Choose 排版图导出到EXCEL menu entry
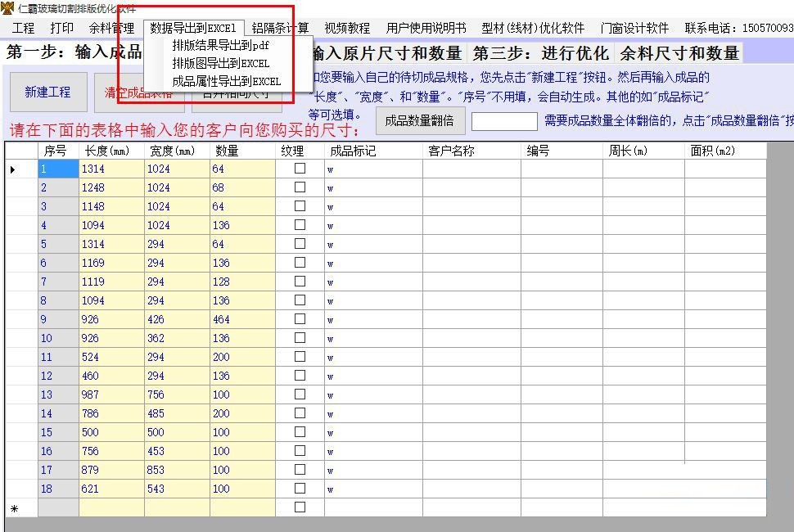Image resolution: width=794 pixels, height=532 pixels. click(220, 63)
